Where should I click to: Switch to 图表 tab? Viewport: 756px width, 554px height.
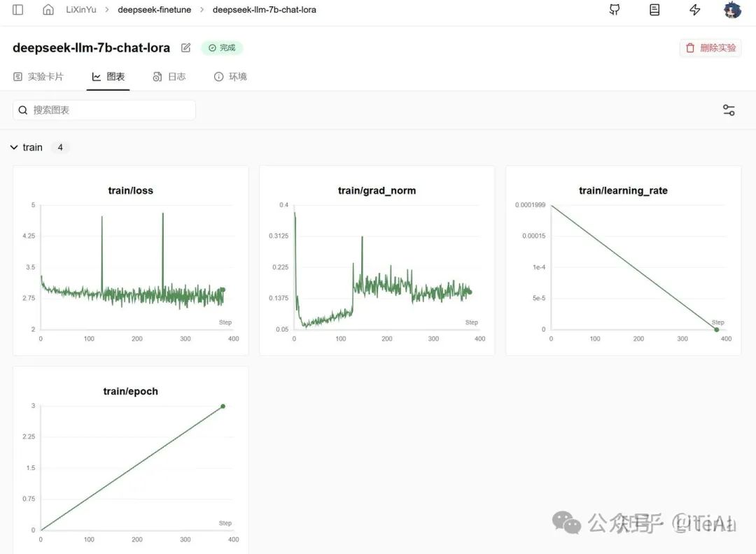(108, 77)
